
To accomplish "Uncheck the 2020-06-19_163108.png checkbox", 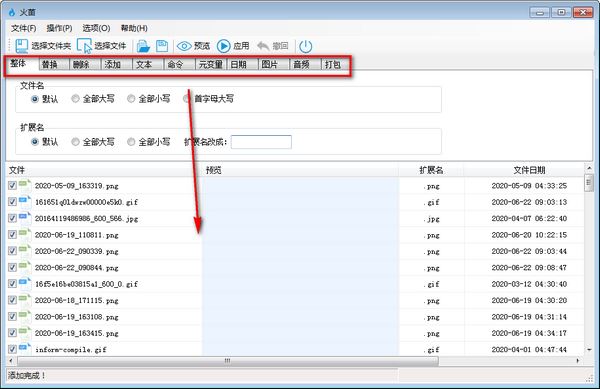I will pyautogui.click(x=12, y=317).
